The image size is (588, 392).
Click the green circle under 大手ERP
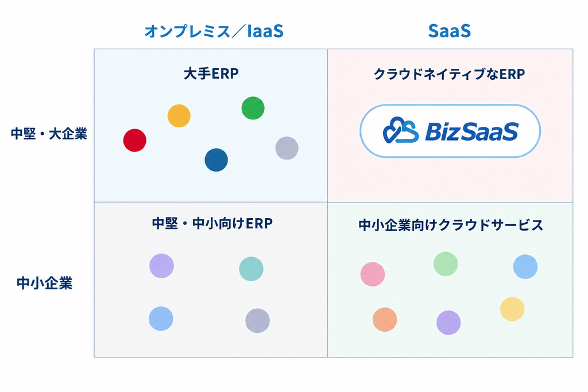(x=253, y=108)
